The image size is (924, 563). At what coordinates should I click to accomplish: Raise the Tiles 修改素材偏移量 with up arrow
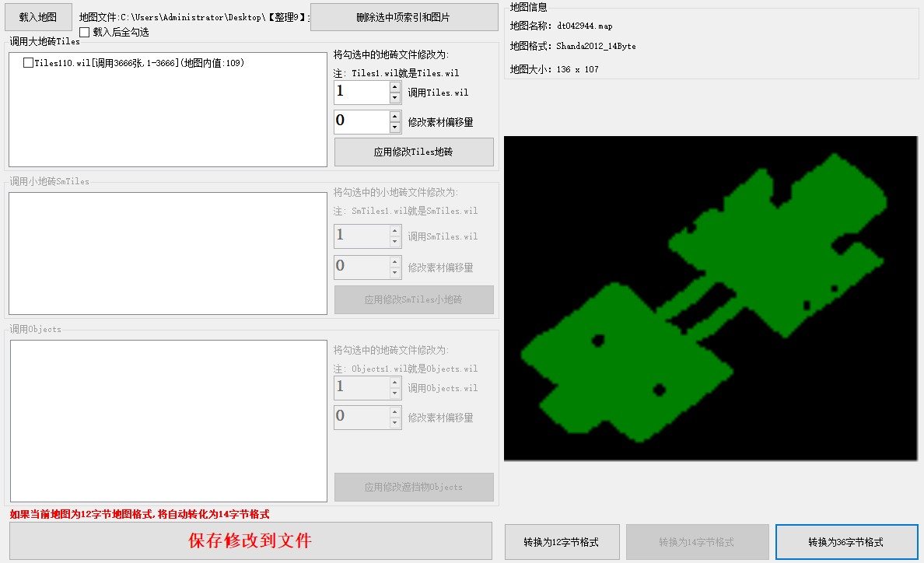point(395,117)
